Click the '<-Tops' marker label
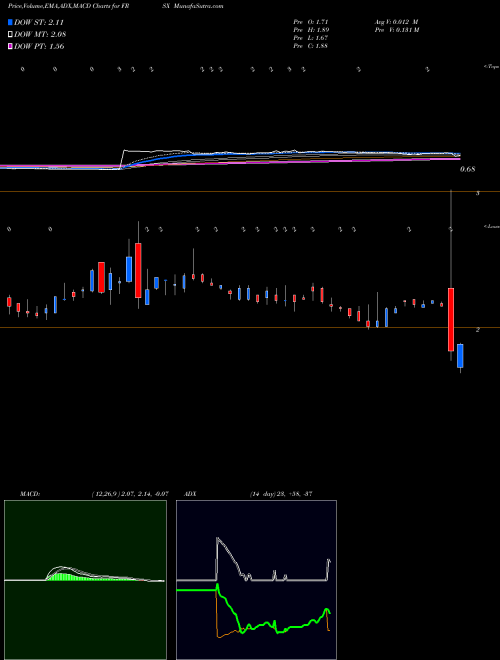The width and height of the screenshot is (500, 660). pos(491,67)
